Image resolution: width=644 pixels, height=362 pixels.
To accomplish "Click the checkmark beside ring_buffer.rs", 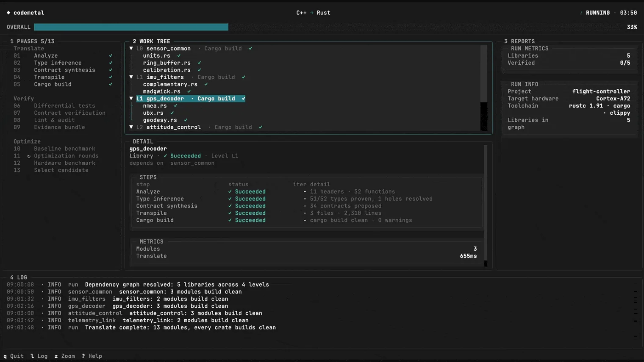I will click(199, 63).
